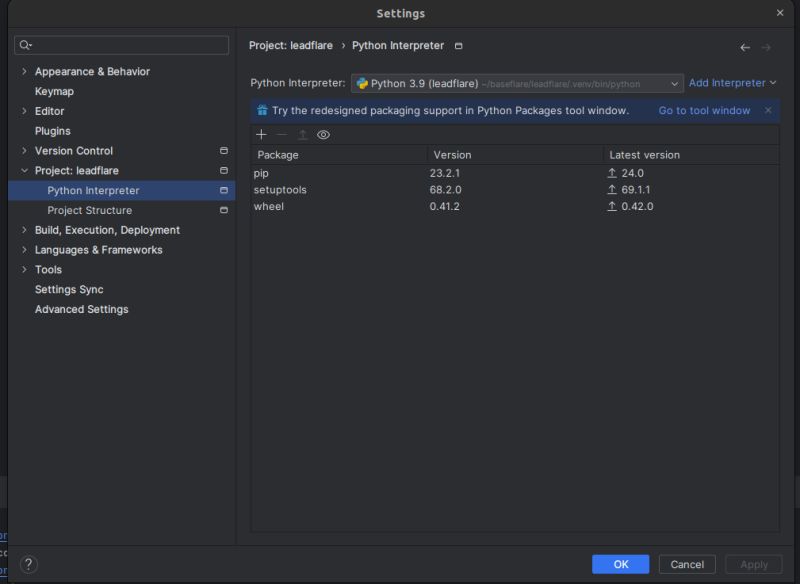Click the upgrade arrow beside setuptools 69.1.1
Viewport: 800px width, 584px height.
[x=611, y=189]
